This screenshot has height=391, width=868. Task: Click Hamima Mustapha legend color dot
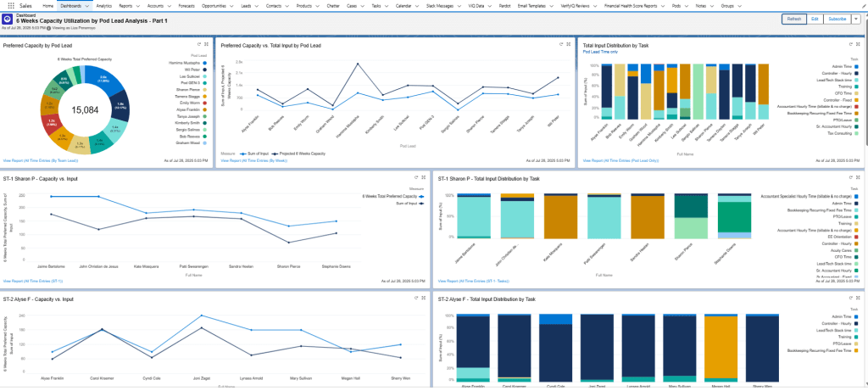(x=204, y=64)
